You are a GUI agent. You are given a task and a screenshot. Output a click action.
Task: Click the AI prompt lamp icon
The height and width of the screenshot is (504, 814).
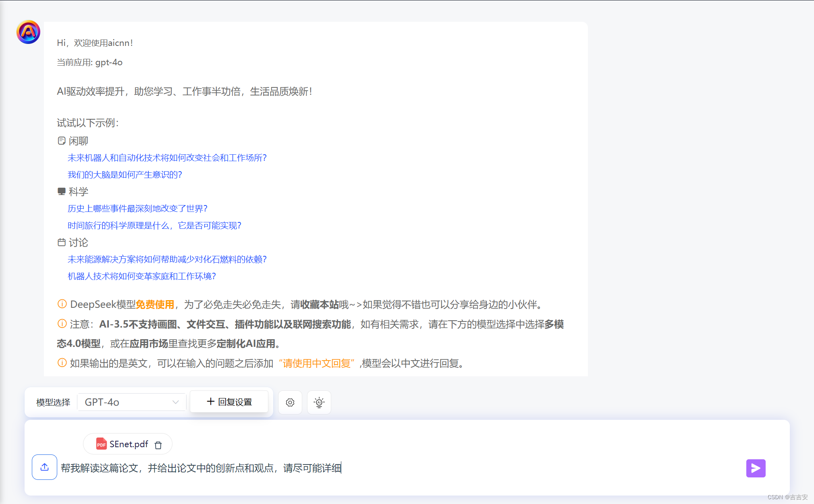[x=319, y=402]
